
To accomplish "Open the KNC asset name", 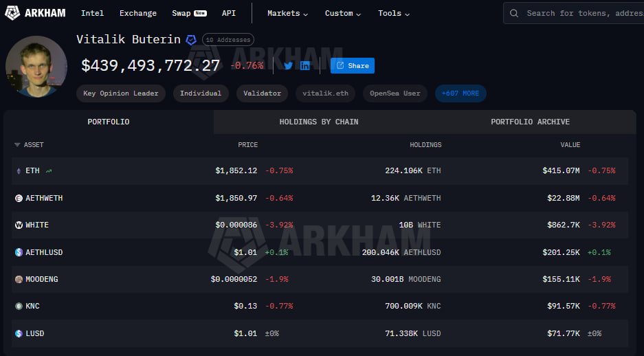I will click(32, 306).
